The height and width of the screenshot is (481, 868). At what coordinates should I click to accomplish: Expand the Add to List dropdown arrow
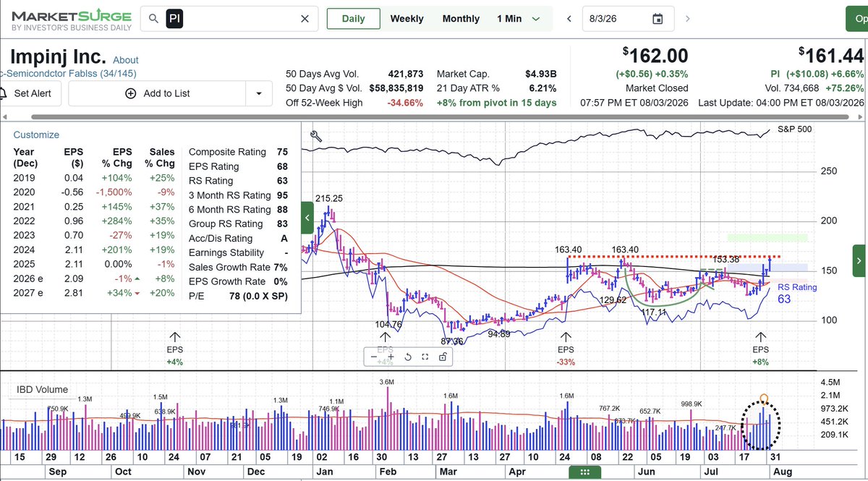(x=258, y=93)
